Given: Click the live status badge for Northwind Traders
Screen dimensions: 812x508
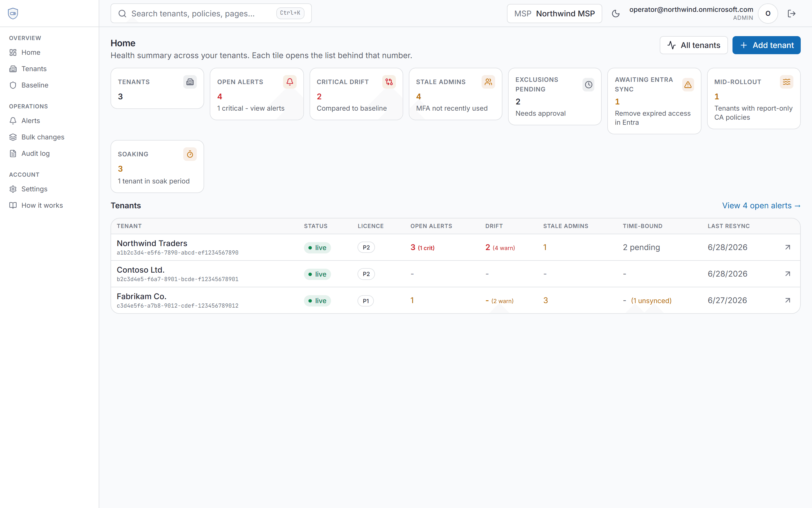Looking at the screenshot, I should (x=317, y=248).
